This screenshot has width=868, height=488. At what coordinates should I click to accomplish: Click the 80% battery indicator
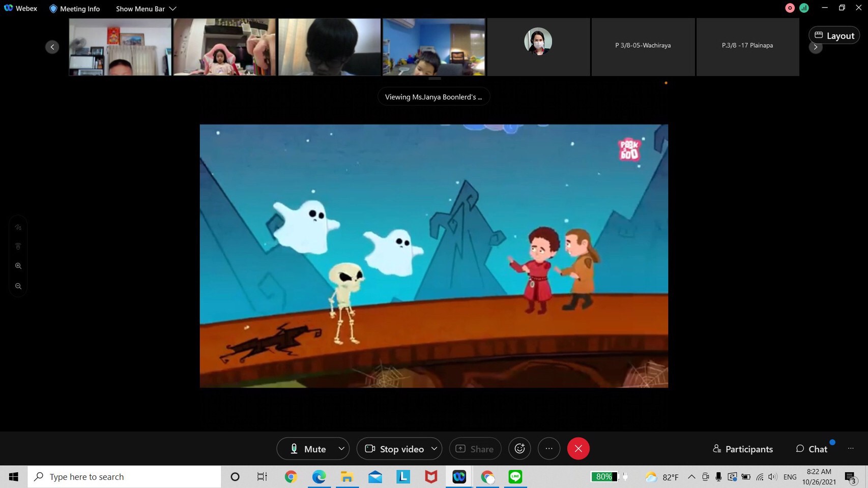coord(604,477)
